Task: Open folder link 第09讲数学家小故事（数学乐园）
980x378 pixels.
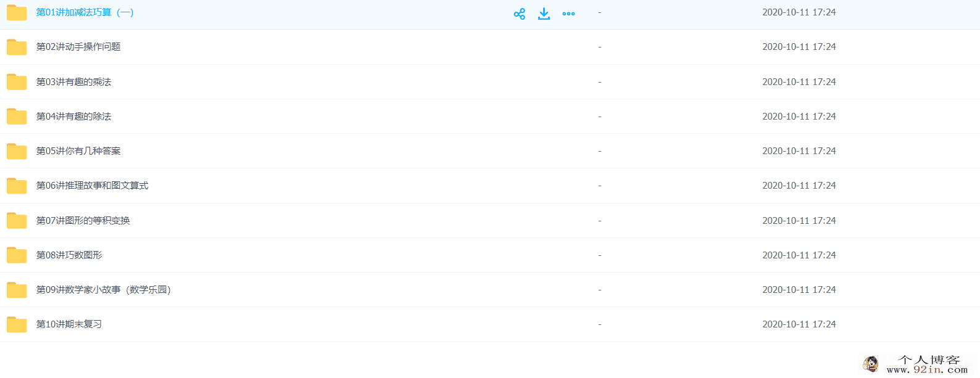Action: (x=104, y=290)
